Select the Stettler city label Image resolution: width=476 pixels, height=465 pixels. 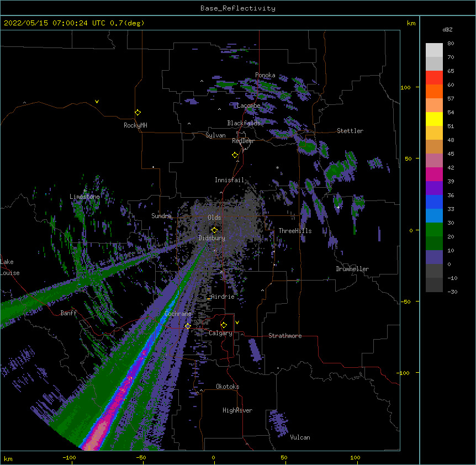350,131
